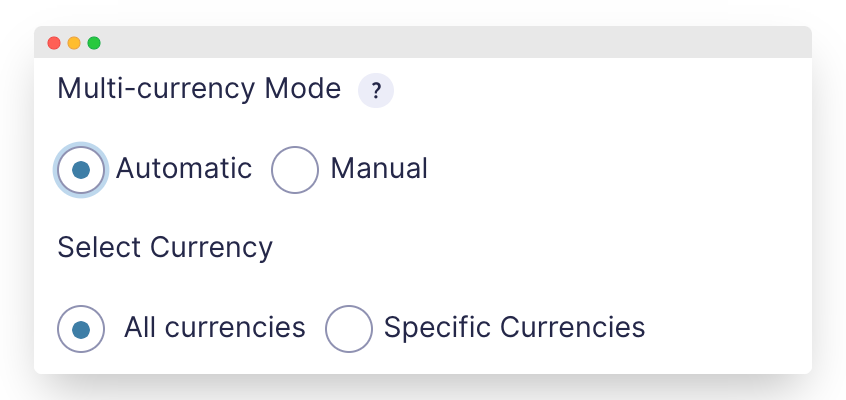Screen dimensions: 846x400
Task: Choose the All currencies radio button
Action: [x=81, y=328]
